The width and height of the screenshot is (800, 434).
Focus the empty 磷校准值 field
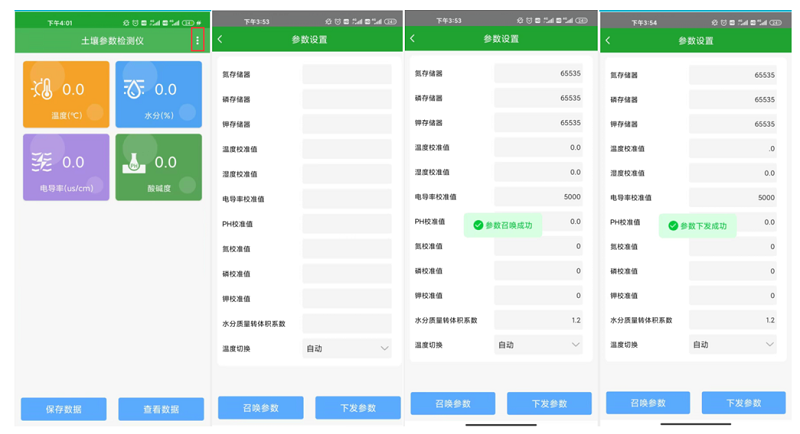[347, 274]
